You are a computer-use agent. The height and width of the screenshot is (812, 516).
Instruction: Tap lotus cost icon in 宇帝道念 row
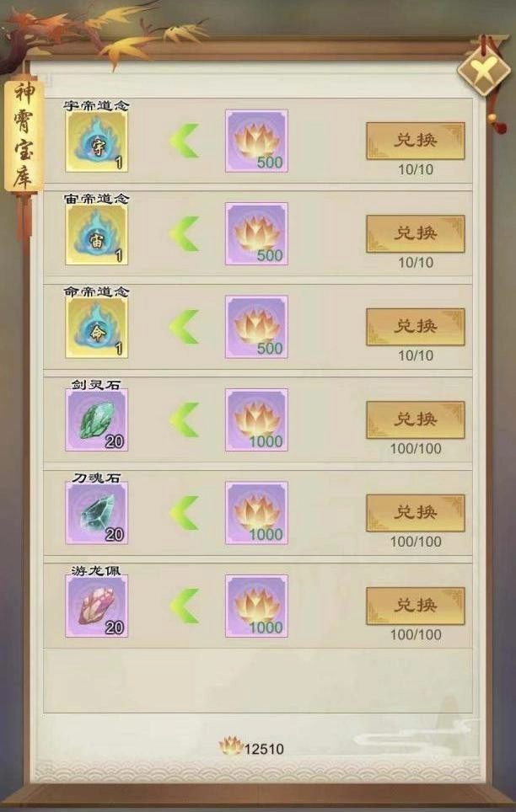256,141
